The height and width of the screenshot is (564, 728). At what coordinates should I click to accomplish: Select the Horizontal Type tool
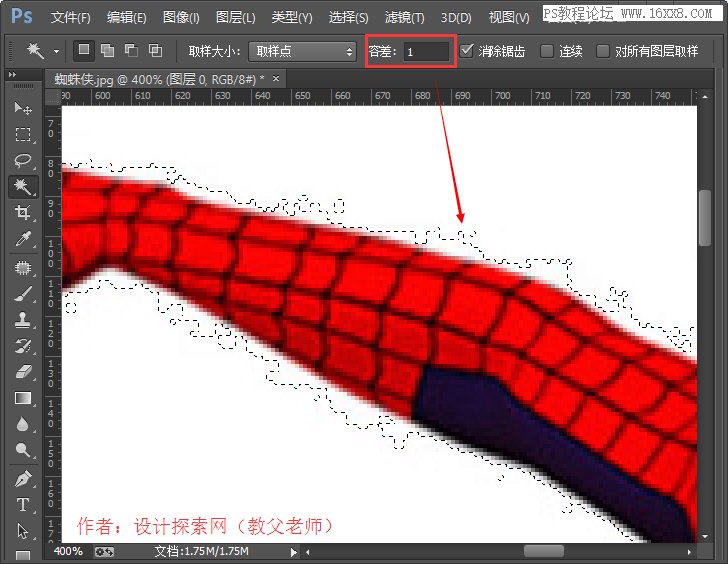(x=23, y=505)
